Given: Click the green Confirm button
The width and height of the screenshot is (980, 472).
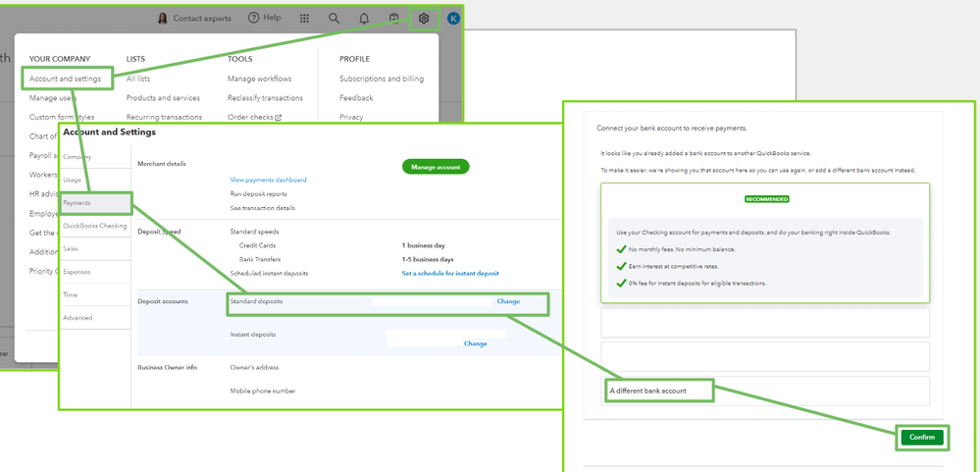Looking at the screenshot, I should coord(922,438).
